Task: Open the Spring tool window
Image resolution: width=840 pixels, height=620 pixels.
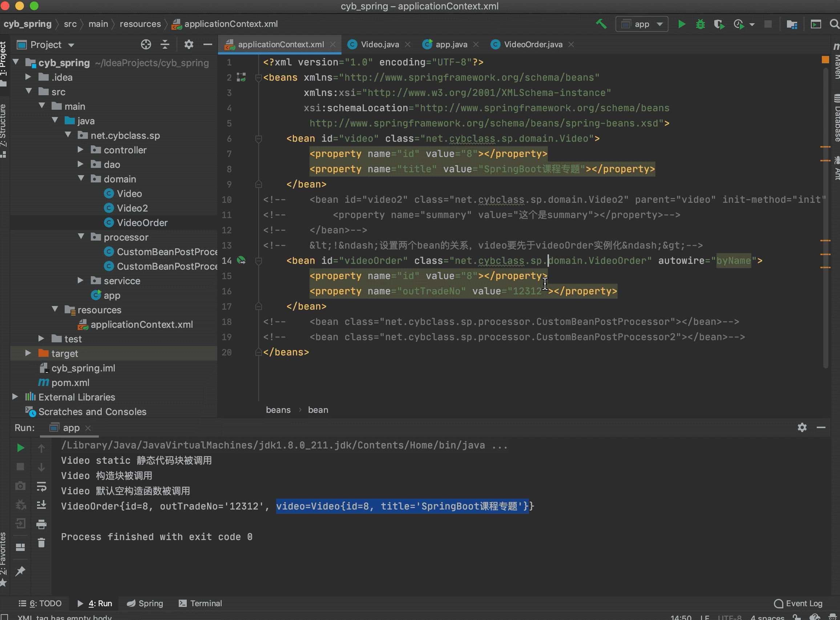Action: [x=145, y=603]
